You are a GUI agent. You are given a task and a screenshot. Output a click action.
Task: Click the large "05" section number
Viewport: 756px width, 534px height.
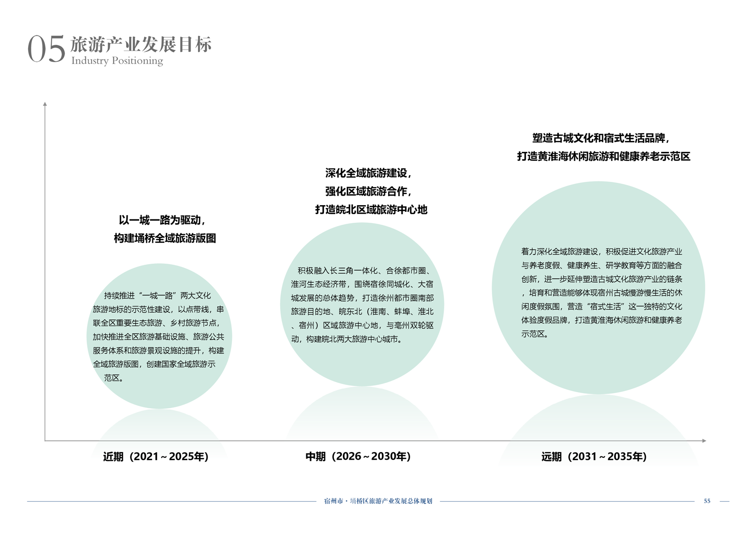coord(46,49)
